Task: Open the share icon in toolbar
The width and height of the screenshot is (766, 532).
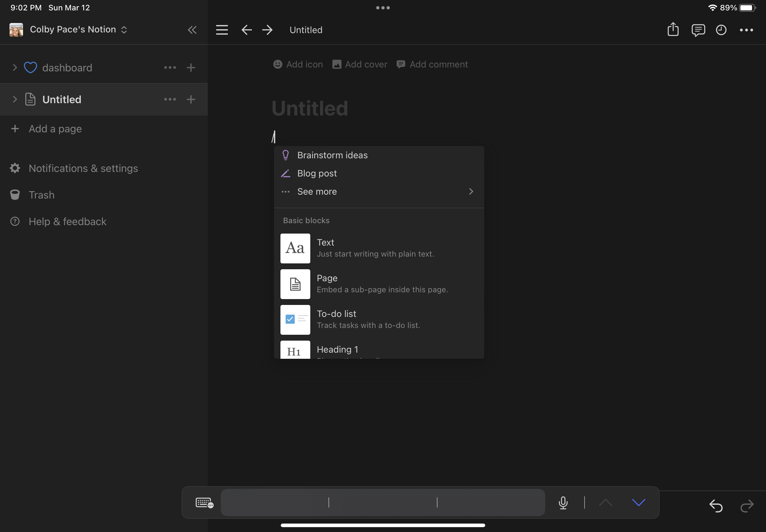Action: click(x=673, y=30)
